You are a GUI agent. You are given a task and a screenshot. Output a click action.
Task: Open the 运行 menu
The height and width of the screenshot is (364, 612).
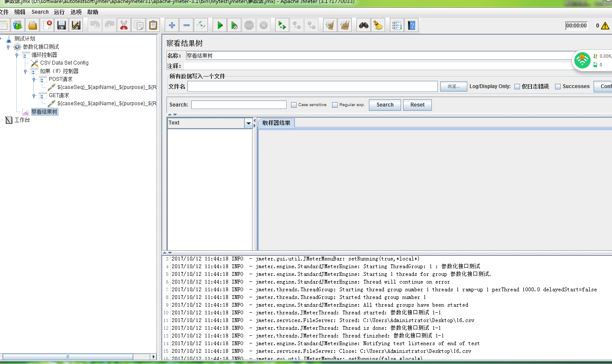(59, 12)
